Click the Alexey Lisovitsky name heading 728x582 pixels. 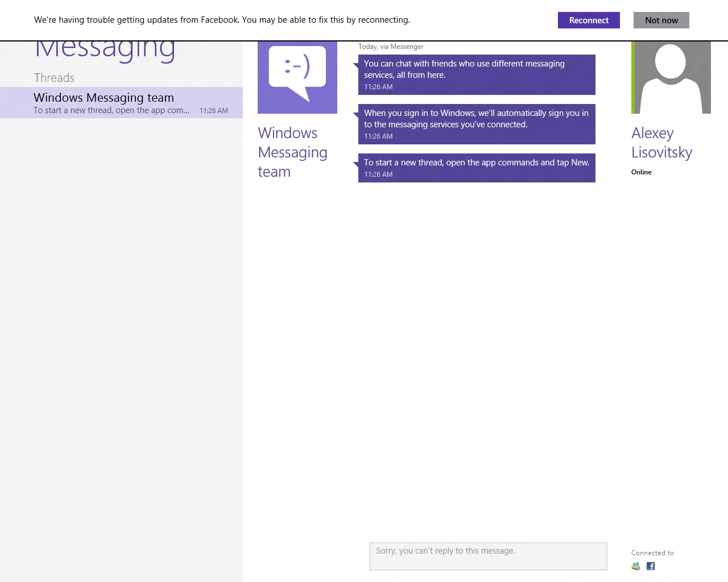click(x=661, y=143)
